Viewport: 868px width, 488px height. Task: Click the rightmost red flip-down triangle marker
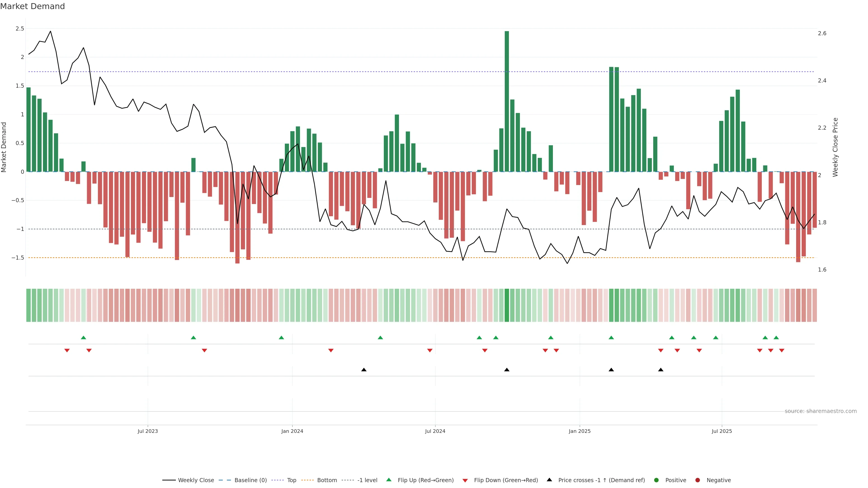point(782,351)
